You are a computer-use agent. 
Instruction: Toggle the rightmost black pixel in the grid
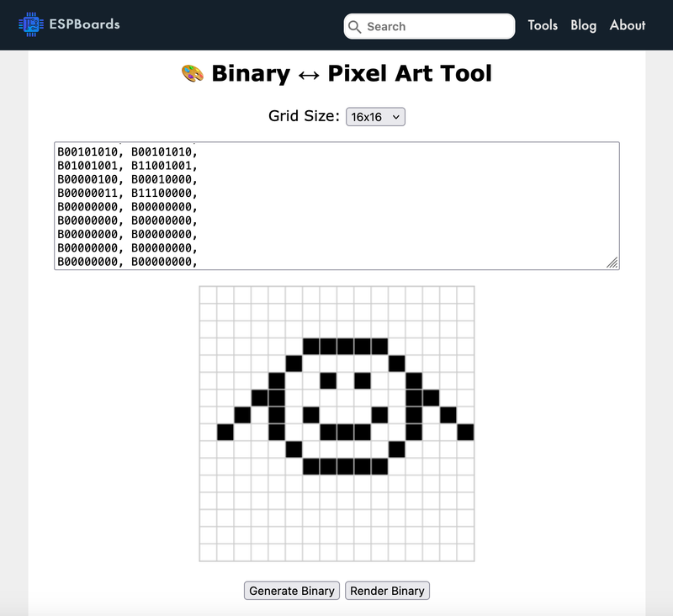pyautogui.click(x=465, y=432)
